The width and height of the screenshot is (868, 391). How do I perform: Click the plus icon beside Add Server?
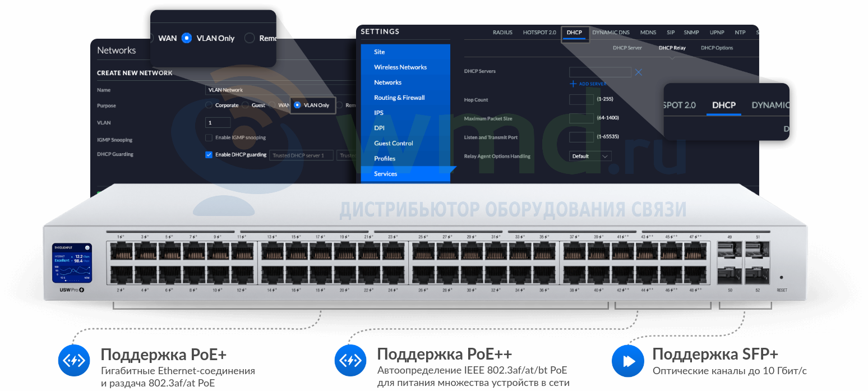click(x=573, y=84)
